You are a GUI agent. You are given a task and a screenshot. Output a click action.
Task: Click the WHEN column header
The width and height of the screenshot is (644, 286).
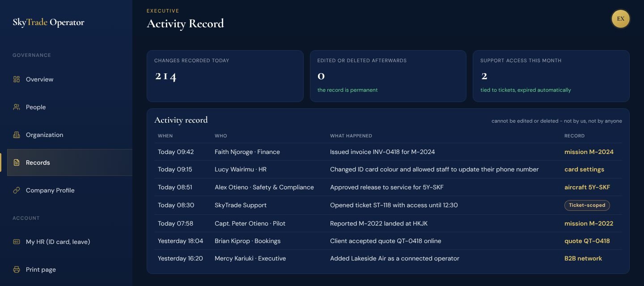[165, 136]
